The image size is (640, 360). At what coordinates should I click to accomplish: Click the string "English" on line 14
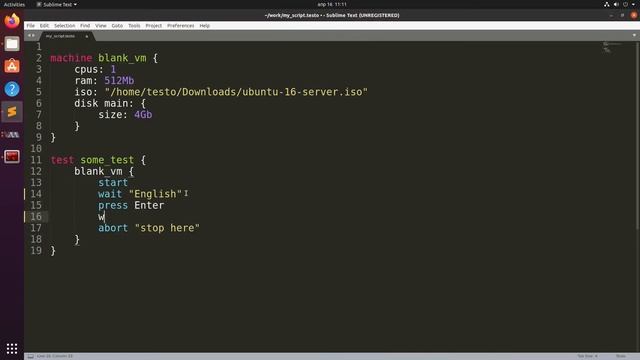click(x=155, y=194)
